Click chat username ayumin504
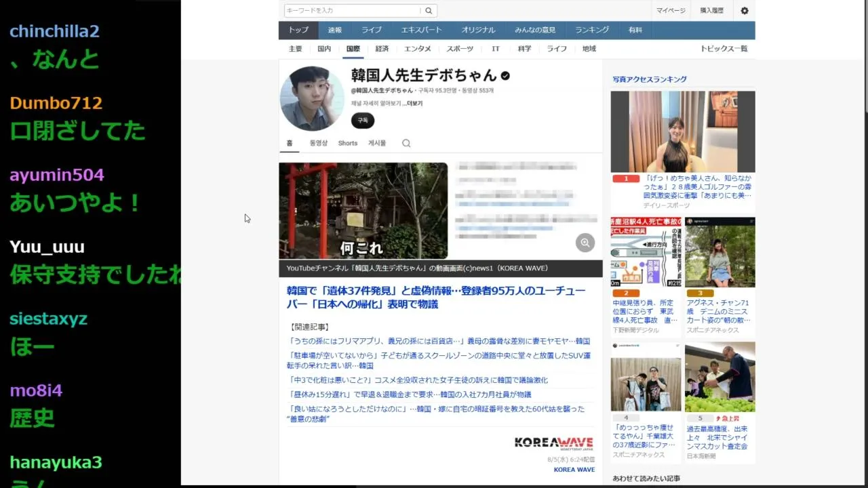 pyautogui.click(x=57, y=175)
